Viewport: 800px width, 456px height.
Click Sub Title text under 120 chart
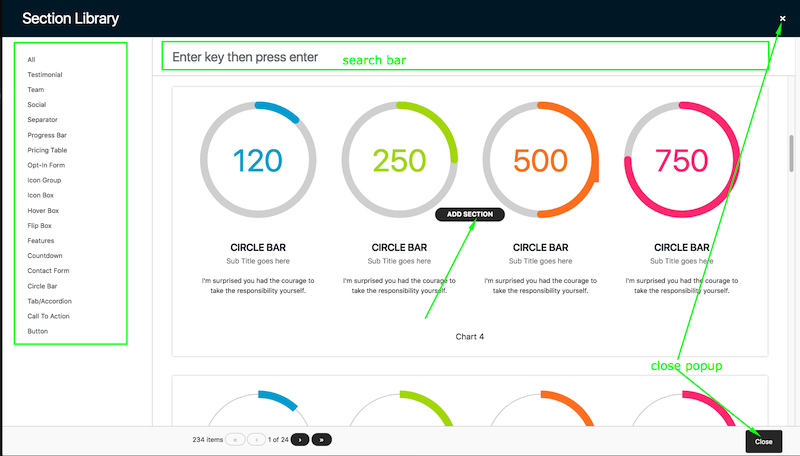click(x=258, y=261)
